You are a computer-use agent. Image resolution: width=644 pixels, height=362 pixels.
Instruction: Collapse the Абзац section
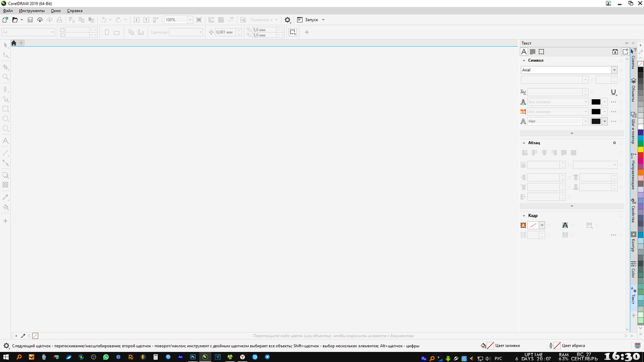coord(524,143)
